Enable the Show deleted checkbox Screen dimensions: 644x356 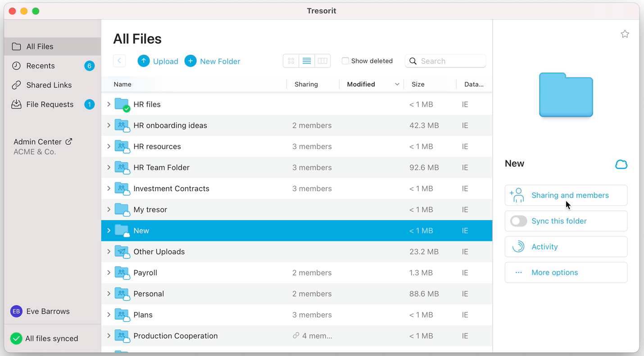pyautogui.click(x=345, y=61)
